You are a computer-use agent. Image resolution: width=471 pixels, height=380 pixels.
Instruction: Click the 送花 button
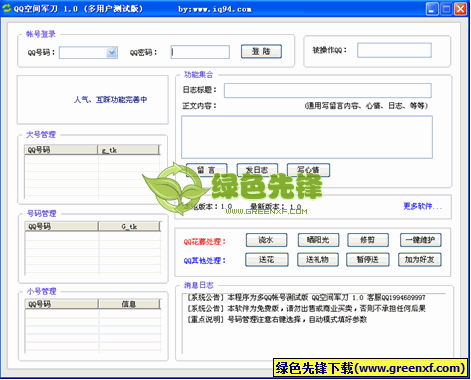[267, 260]
